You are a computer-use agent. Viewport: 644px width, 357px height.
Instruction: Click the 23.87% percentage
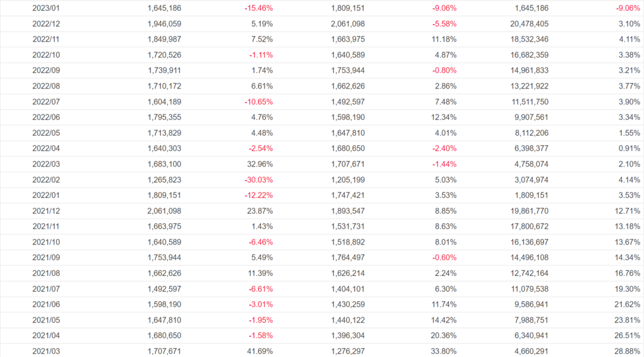coord(260,211)
